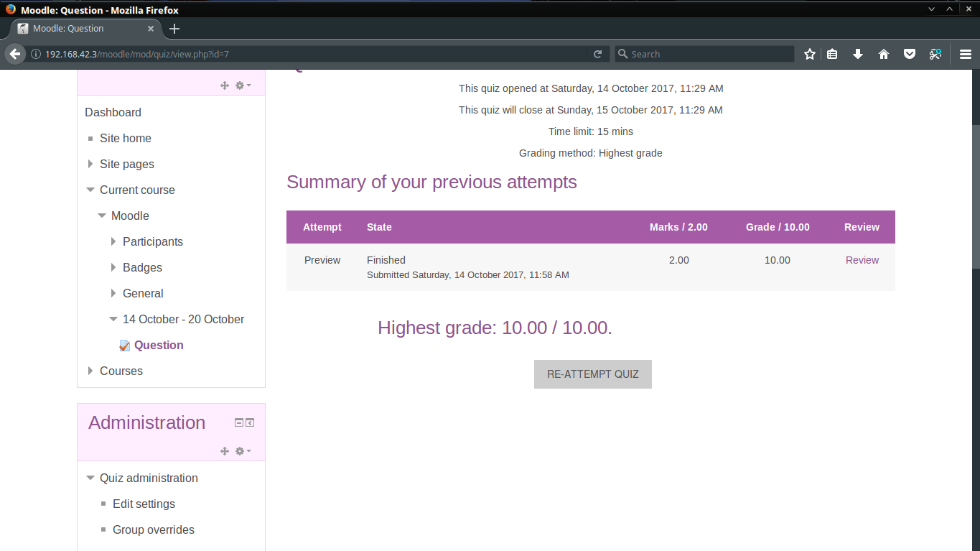This screenshot has width=980, height=551.
Task: Open the Navigation block's gear actions menu
Action: coord(241,85)
